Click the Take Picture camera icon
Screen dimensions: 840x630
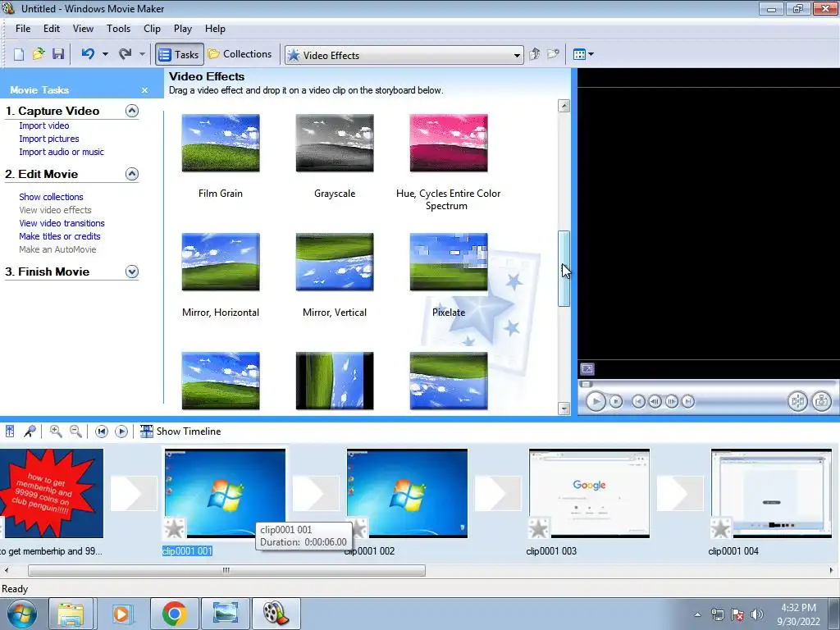click(x=822, y=401)
